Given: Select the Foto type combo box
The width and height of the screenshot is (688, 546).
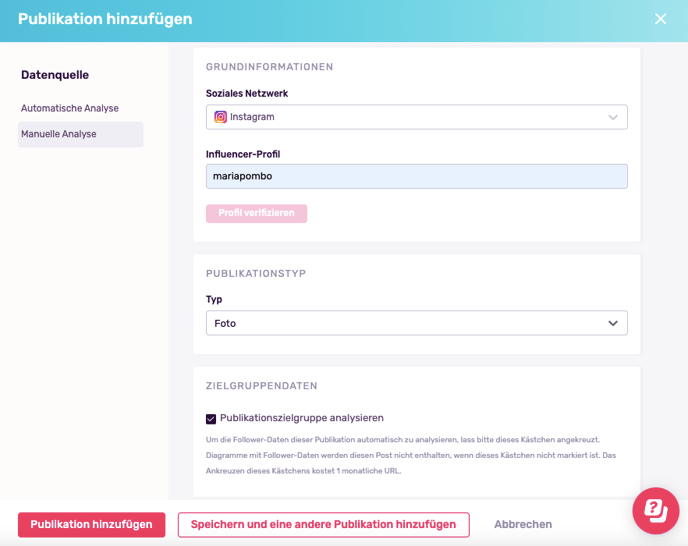Looking at the screenshot, I should click(x=416, y=323).
